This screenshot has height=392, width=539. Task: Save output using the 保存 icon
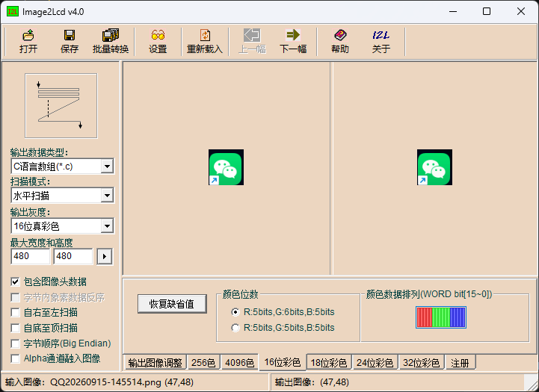click(69, 42)
